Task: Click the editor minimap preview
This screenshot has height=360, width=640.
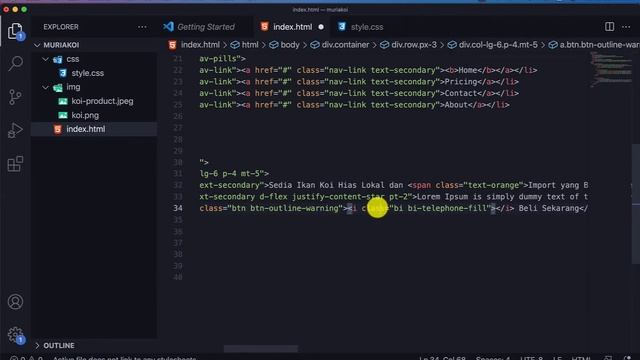Action: 610,69
